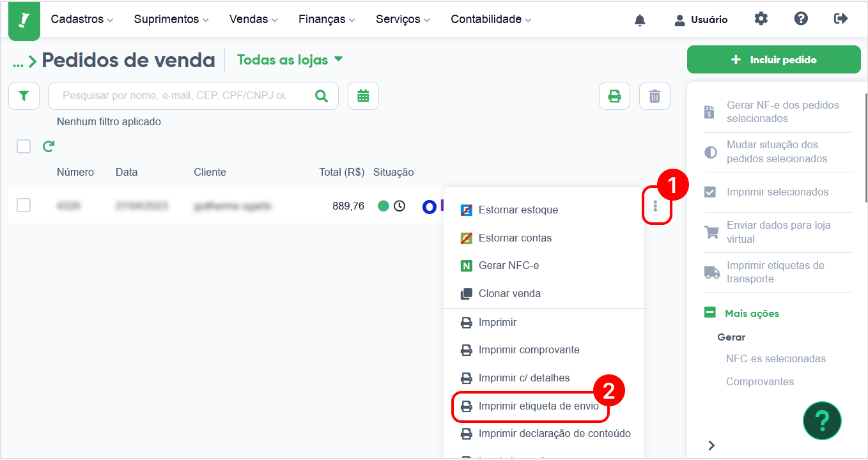Viewport: 868px width, 460px height.
Task: Click Gerar NF-e dos pedidos selecionados
Action: point(779,112)
